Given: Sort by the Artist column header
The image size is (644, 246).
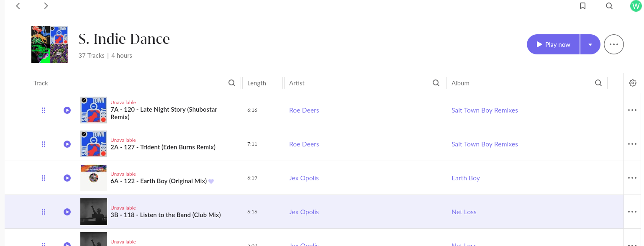Looking at the screenshot, I should click(297, 83).
